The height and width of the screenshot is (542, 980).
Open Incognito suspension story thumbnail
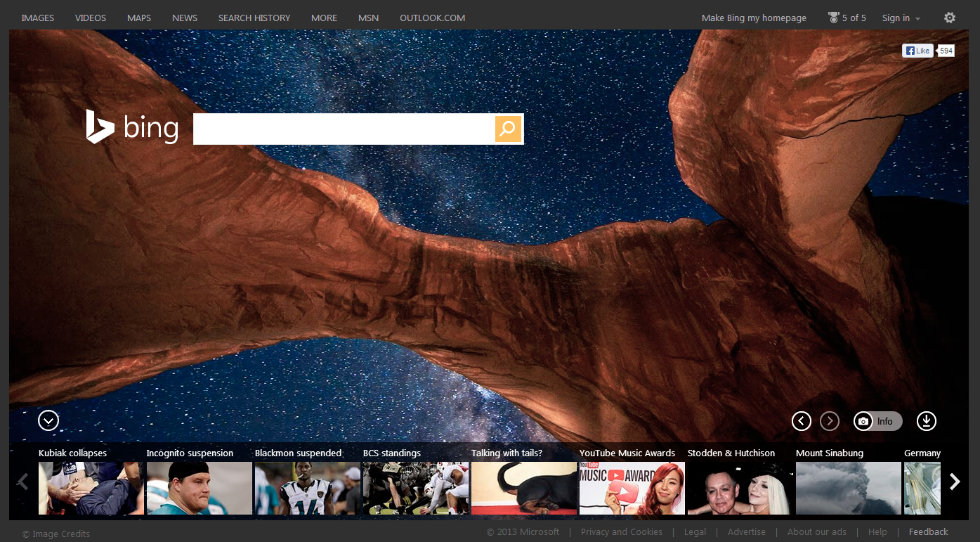coord(200,488)
